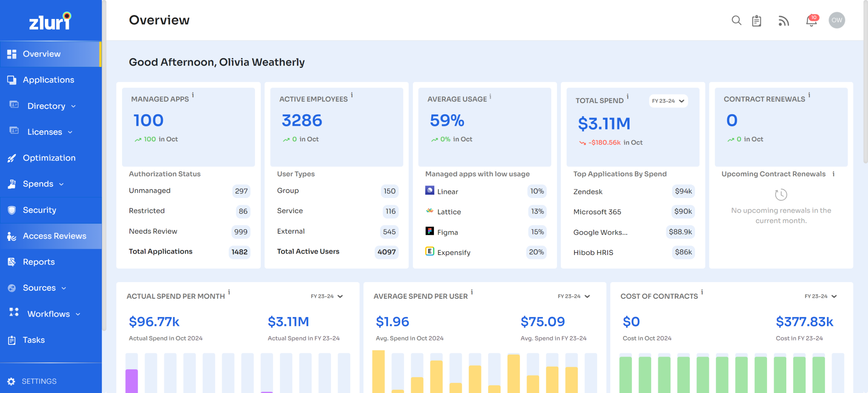Expand the Workflows sidebar submenu

point(78,314)
